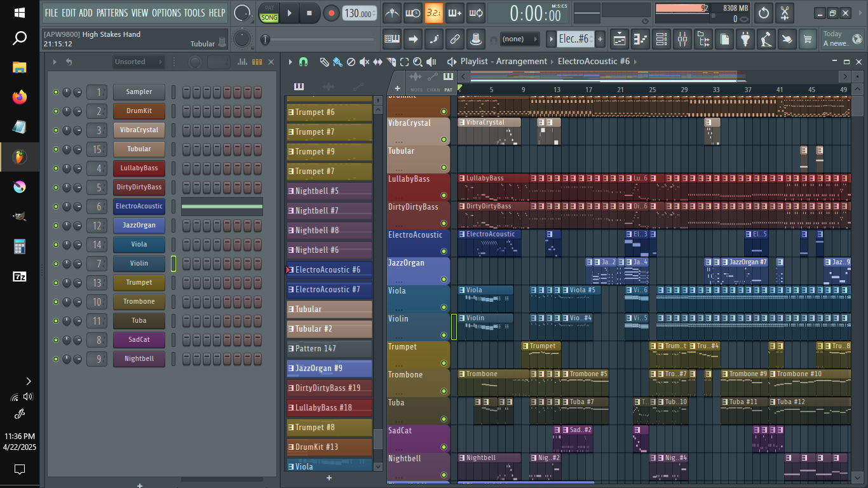Open the JazzOrgan channel button
Image resolution: width=868 pixels, height=488 pixels.
139,226
